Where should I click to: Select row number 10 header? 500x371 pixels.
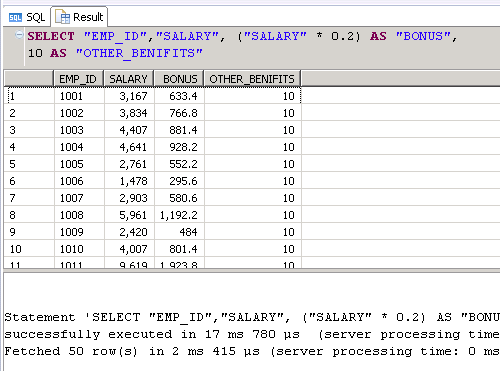click(29, 249)
